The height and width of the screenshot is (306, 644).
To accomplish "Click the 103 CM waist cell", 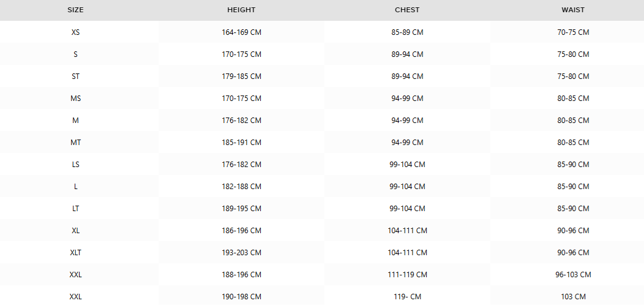I will click(x=573, y=297).
